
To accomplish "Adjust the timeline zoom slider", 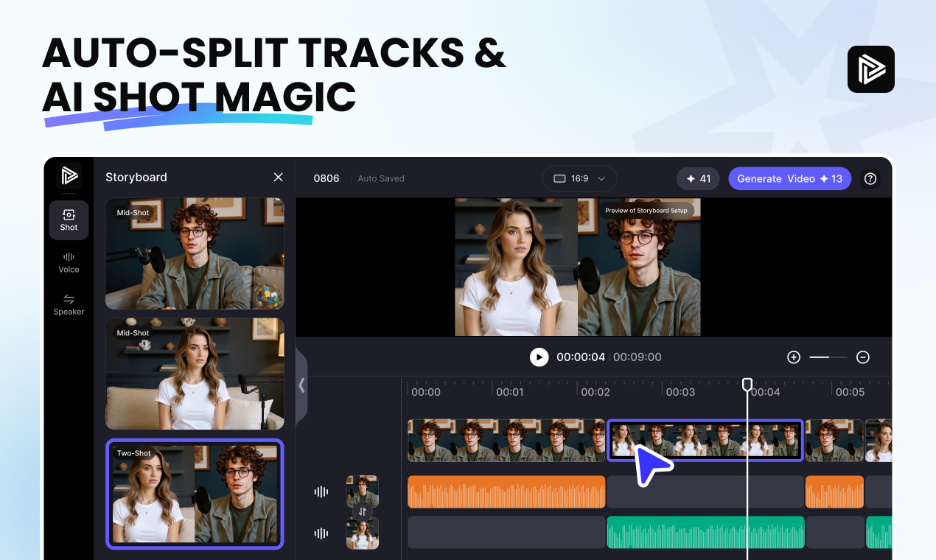I will pos(828,357).
